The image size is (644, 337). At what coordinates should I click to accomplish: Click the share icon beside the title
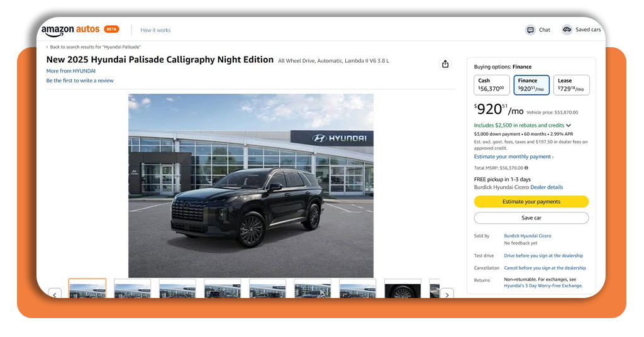tap(445, 64)
